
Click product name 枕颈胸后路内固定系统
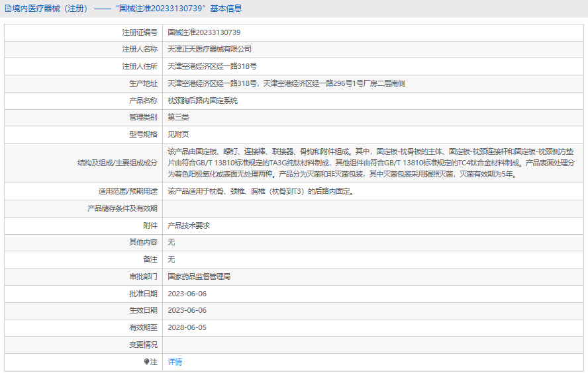(203, 101)
